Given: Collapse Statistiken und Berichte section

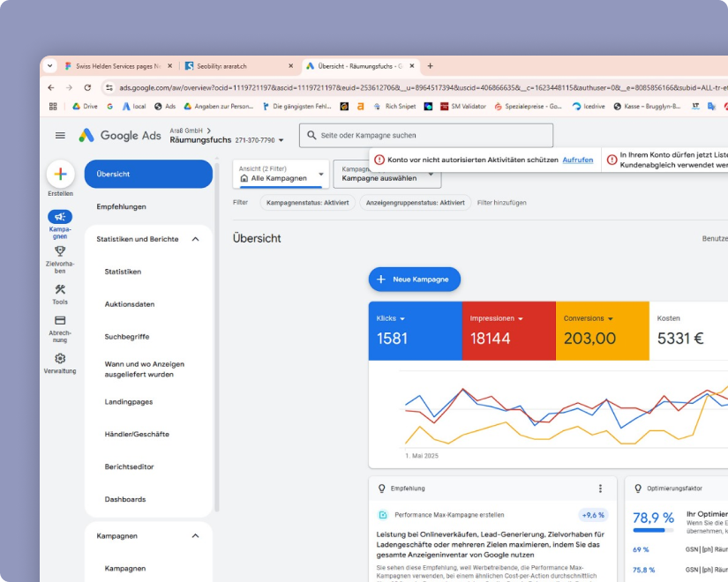Looking at the screenshot, I should click(x=196, y=239).
